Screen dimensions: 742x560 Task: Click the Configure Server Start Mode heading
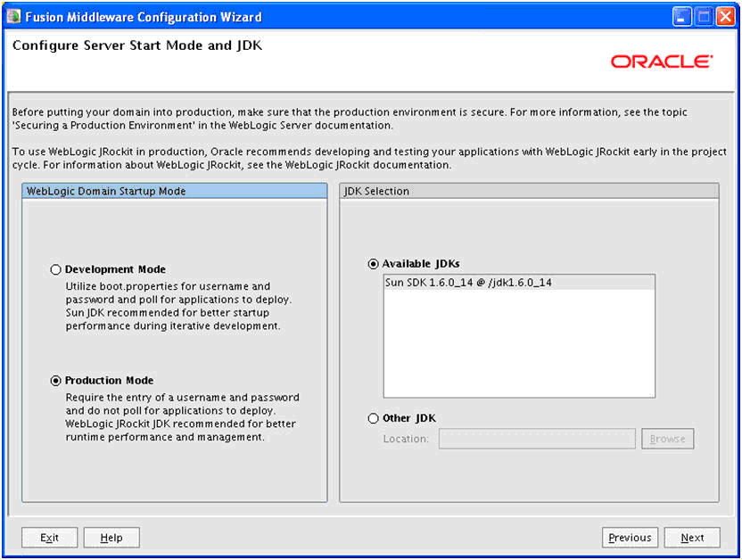pos(137,45)
